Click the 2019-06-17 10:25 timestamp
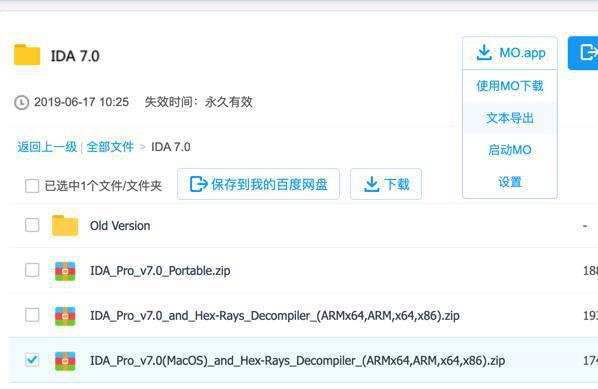Screen dimensions: 598x389 [81, 102]
